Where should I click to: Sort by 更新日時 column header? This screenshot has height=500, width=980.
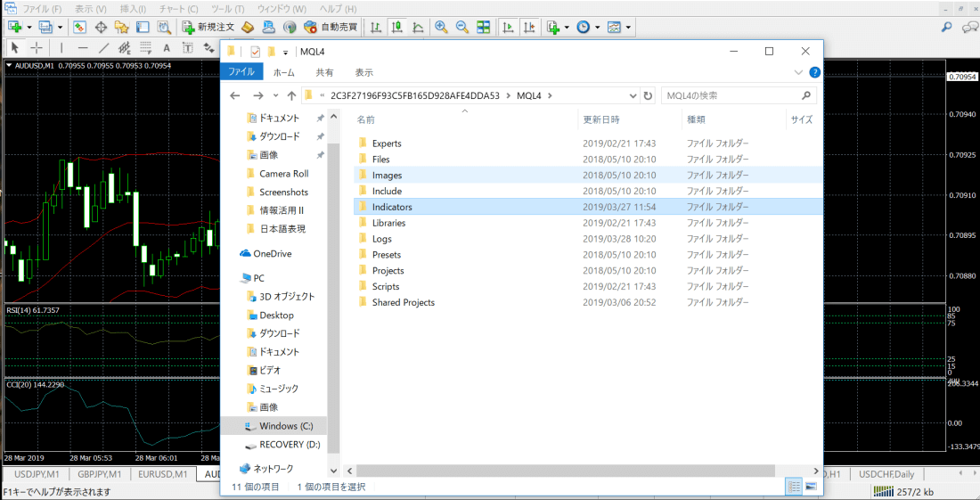(601, 119)
